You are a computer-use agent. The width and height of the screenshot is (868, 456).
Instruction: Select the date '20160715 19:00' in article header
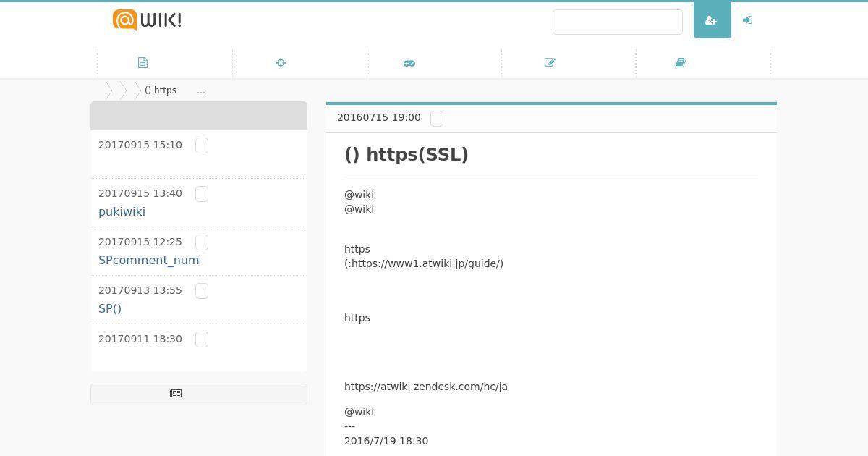pyautogui.click(x=379, y=117)
